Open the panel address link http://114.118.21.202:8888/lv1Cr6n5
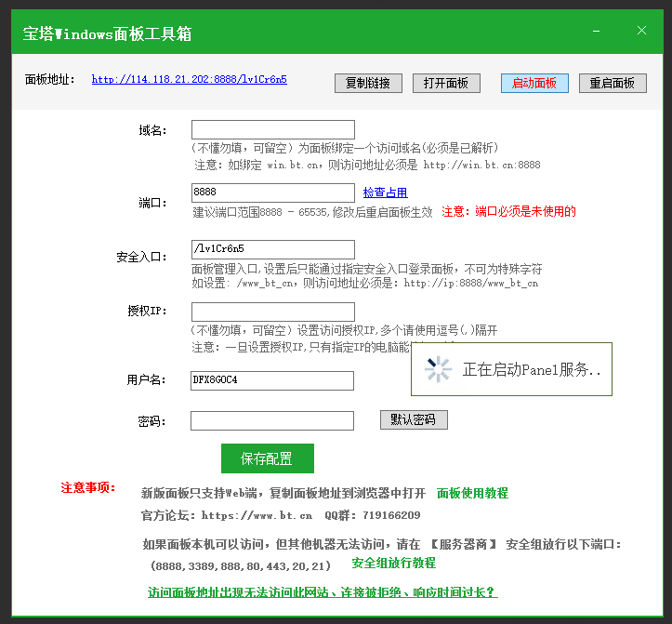Viewport: 672px width, 624px height. coord(189,79)
